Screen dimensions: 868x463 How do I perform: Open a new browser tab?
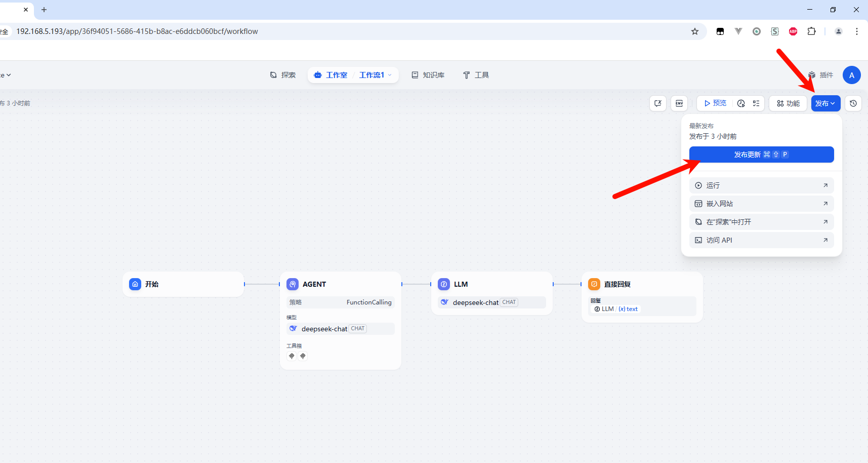coord(44,10)
